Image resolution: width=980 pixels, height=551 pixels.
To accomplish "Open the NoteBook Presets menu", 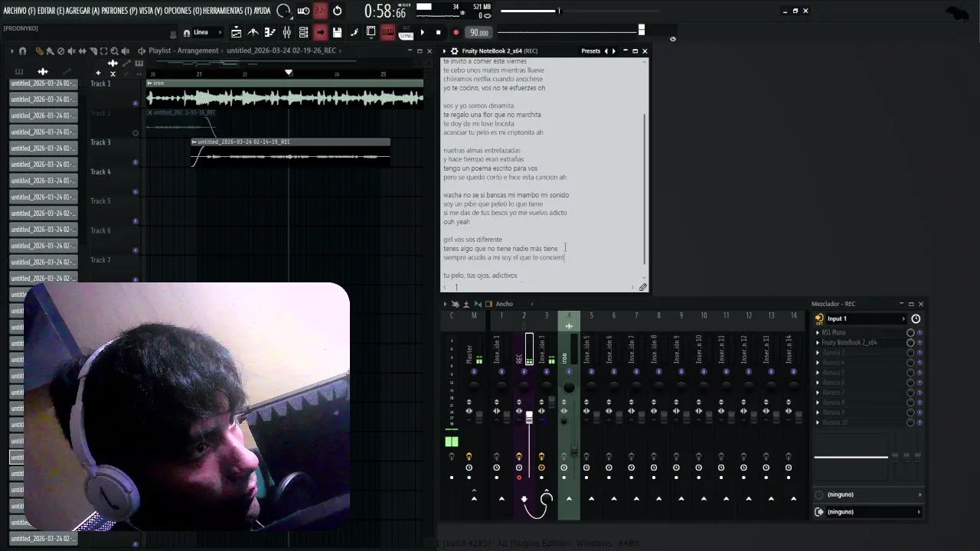I will [590, 51].
